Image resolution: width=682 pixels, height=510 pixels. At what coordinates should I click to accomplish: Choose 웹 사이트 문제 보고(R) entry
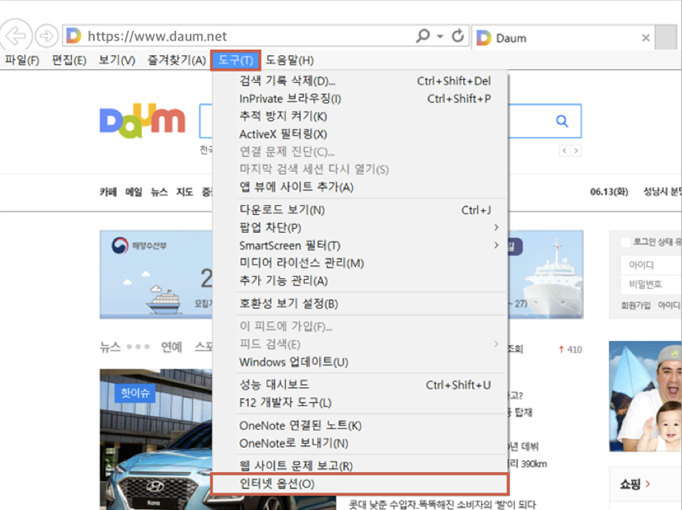tap(360, 466)
